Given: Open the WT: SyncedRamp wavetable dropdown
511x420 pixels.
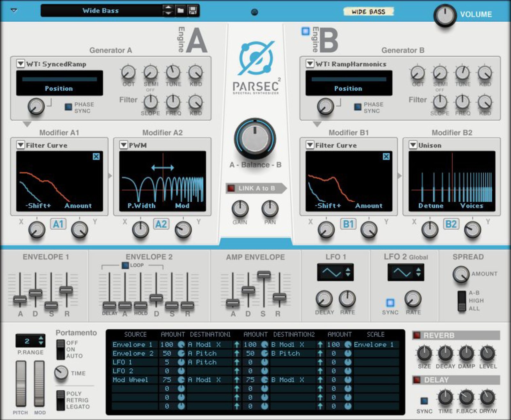Looking at the screenshot, I should [21, 64].
